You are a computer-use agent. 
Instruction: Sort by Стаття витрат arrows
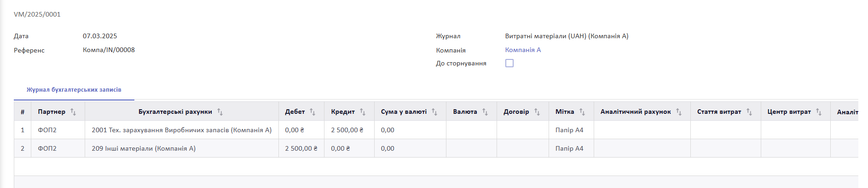pyautogui.click(x=749, y=112)
